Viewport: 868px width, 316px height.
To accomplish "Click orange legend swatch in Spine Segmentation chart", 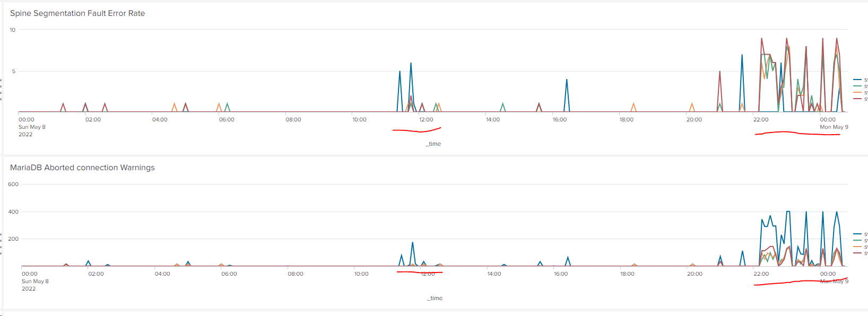I will [857, 92].
